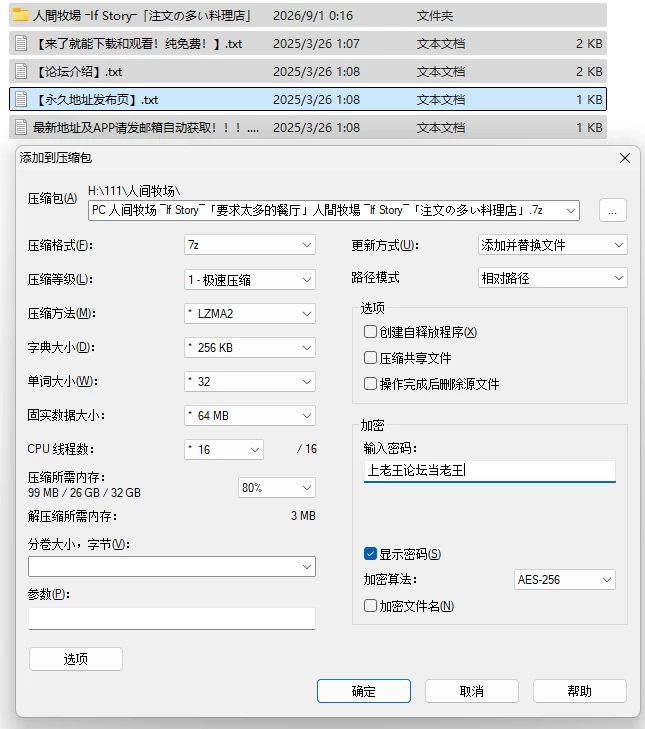
Task: Check the 压缩共享文件 option
Action: click(x=370, y=358)
